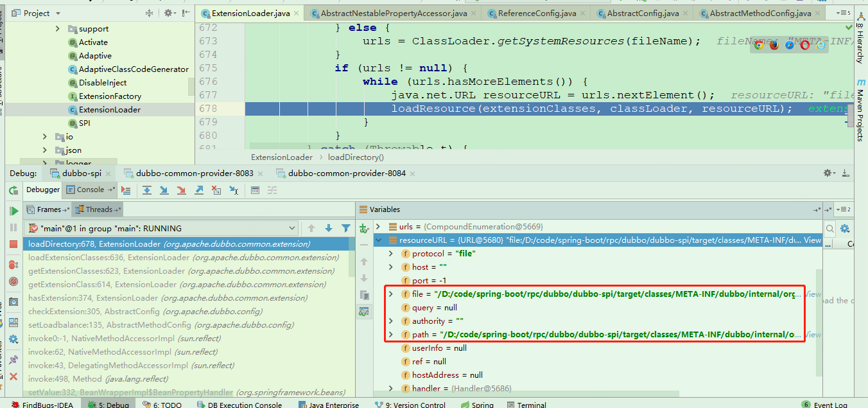This screenshot has height=408, width=868.
Task: Open Project panel gear settings
Action: click(169, 13)
